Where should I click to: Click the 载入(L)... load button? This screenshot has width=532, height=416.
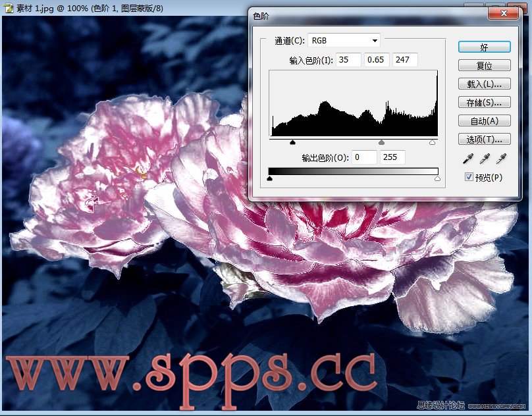tap(484, 84)
